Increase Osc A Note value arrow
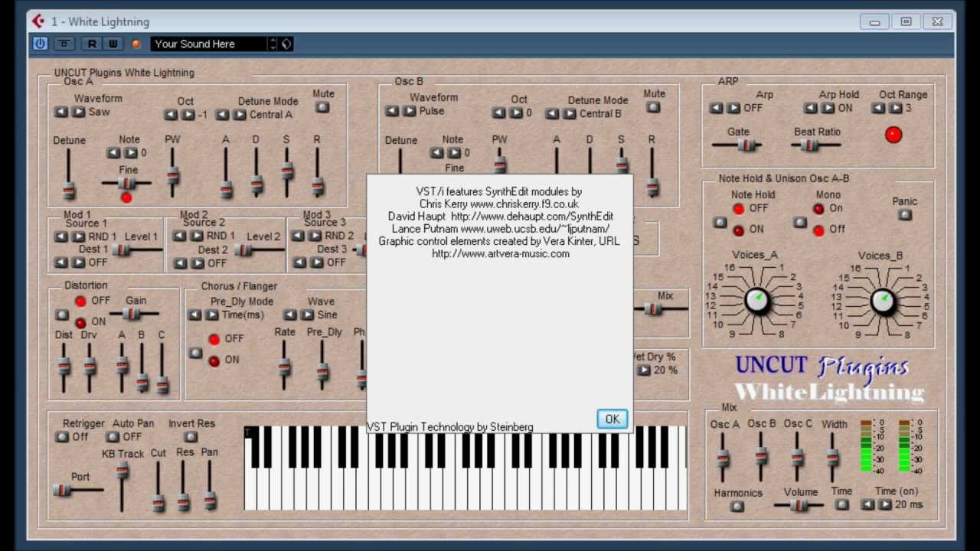 pyautogui.click(x=131, y=152)
